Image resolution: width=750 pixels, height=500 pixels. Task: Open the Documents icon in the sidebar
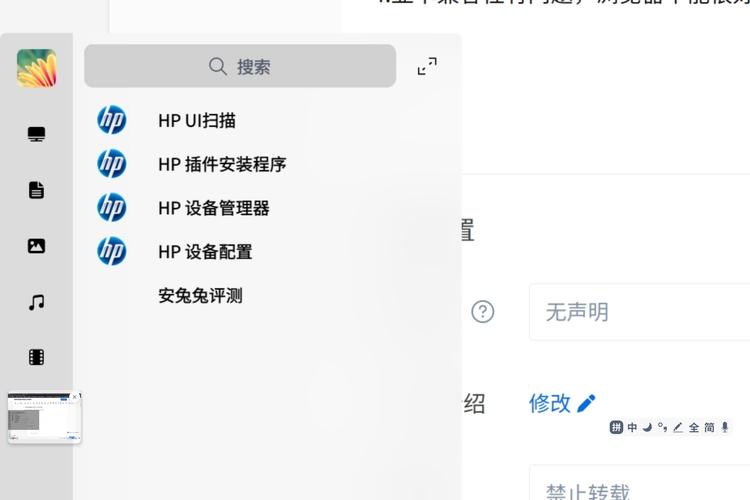[36, 190]
